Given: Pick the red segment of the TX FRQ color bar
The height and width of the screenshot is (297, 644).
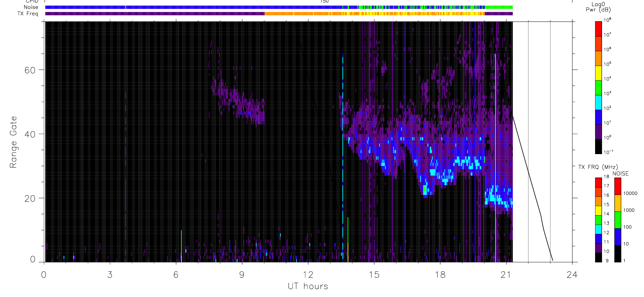Looking at the screenshot, I should tap(598, 183).
